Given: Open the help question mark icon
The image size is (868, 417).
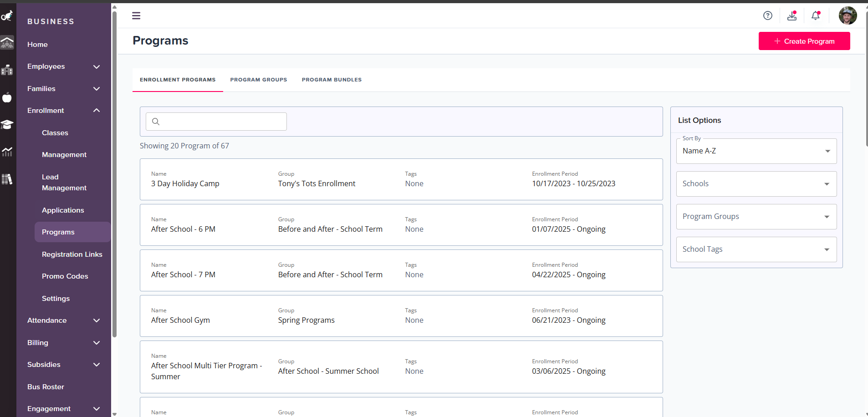Looking at the screenshot, I should (768, 15).
